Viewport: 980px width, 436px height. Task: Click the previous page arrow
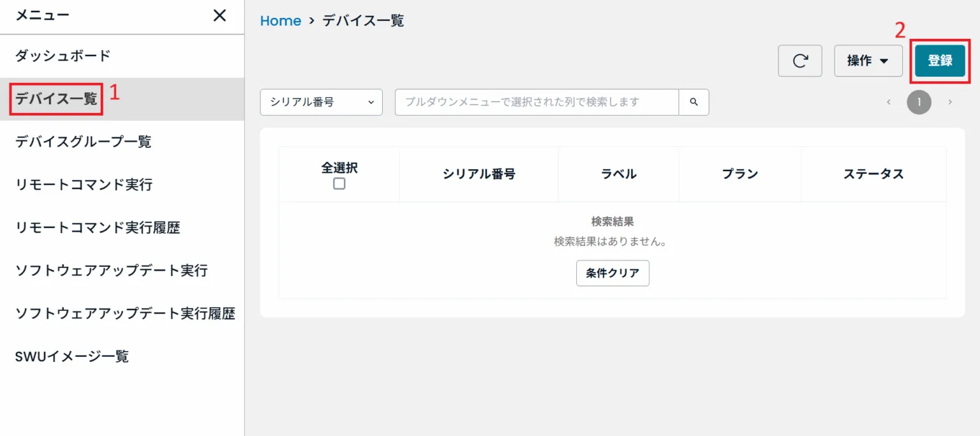click(888, 102)
